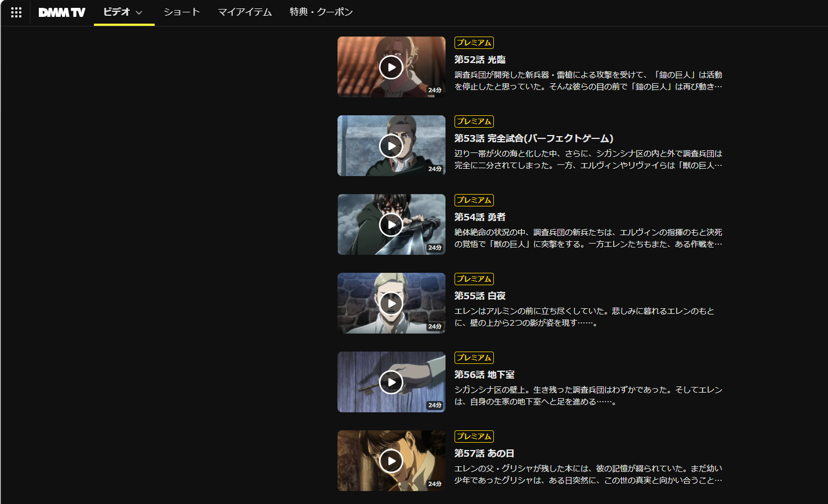828x504 pixels.
Task: Open the apps grid menu icon
Action: tap(16, 12)
